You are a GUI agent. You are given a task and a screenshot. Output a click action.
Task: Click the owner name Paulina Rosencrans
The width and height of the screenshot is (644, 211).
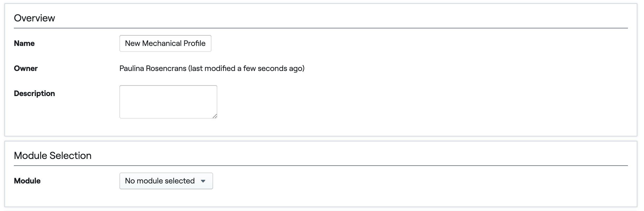(x=153, y=68)
